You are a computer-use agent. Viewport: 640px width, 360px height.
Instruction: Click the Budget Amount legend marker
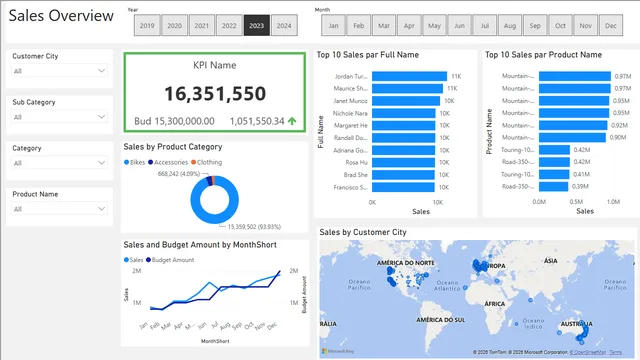coord(149,260)
